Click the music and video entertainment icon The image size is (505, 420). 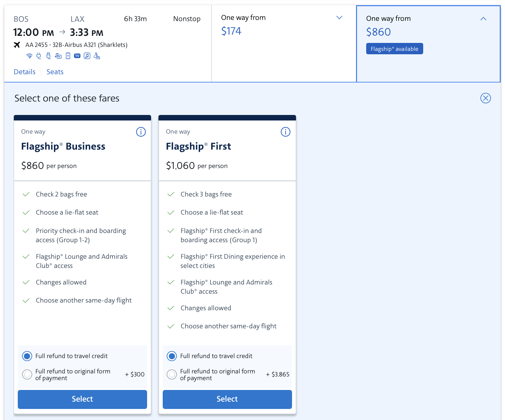[x=58, y=56]
